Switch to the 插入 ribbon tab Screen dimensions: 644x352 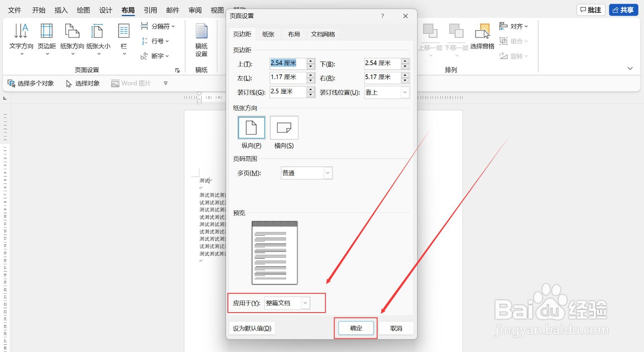(x=61, y=10)
